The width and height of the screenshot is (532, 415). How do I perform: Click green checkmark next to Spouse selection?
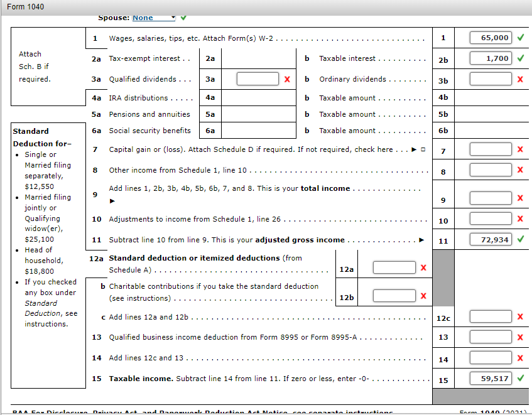[183, 19]
